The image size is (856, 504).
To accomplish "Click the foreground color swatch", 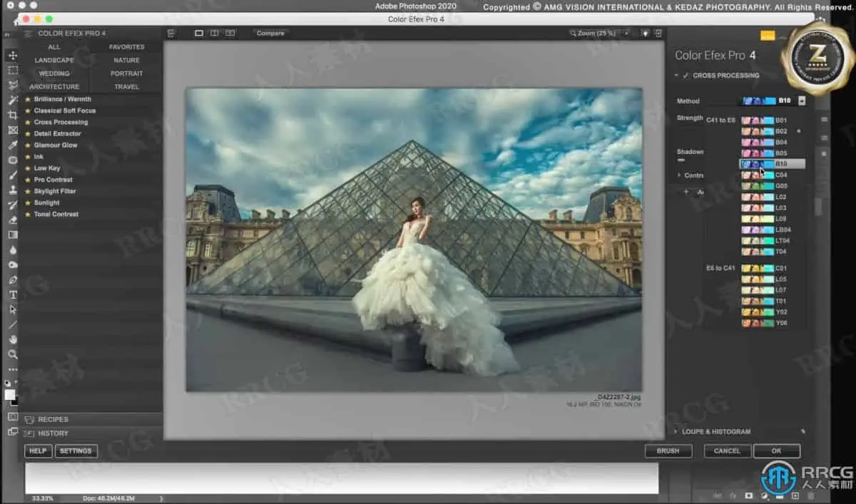I will coord(9,394).
